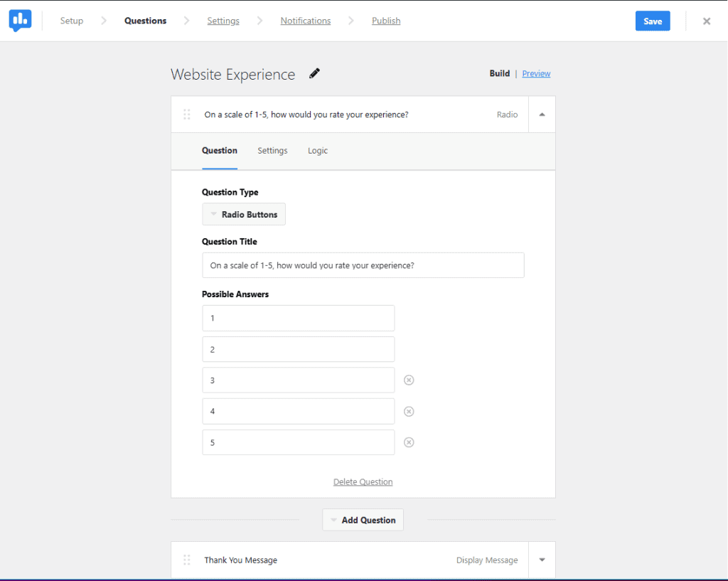
Task: Expand the Thank You Message block
Action: pos(542,560)
